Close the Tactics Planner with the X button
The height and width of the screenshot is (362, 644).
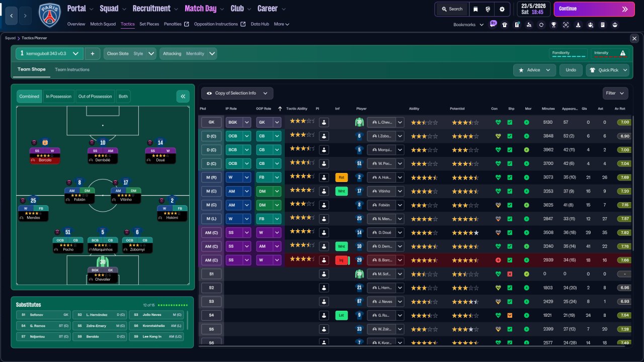pos(634,38)
